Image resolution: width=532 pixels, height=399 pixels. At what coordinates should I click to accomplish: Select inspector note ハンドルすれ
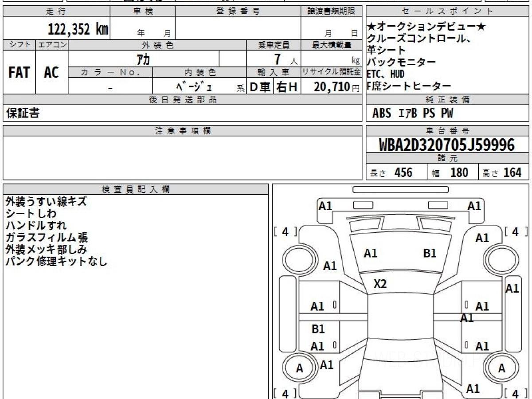point(36,225)
